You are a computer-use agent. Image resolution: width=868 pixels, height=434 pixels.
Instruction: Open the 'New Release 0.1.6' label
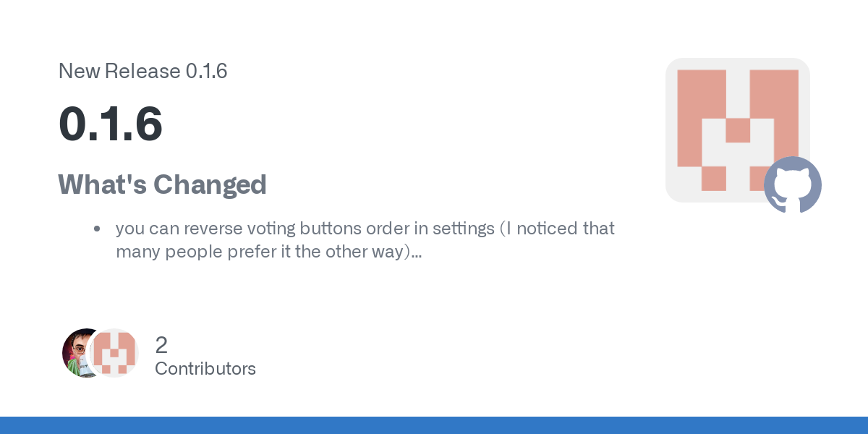tap(142, 71)
